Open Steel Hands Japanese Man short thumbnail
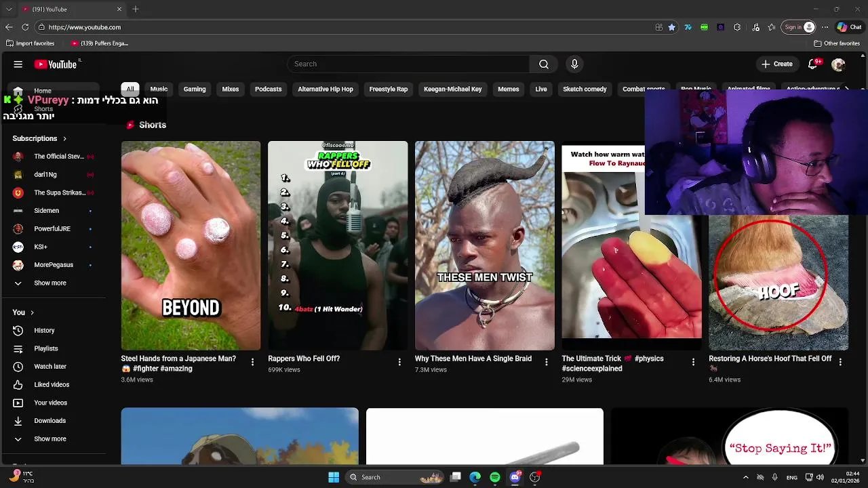The height and width of the screenshot is (488, 868). (191, 245)
